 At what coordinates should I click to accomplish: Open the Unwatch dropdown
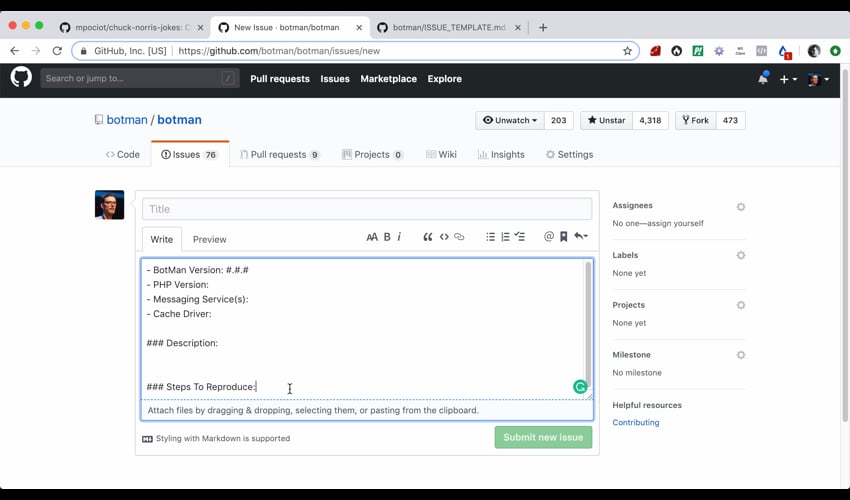(510, 120)
